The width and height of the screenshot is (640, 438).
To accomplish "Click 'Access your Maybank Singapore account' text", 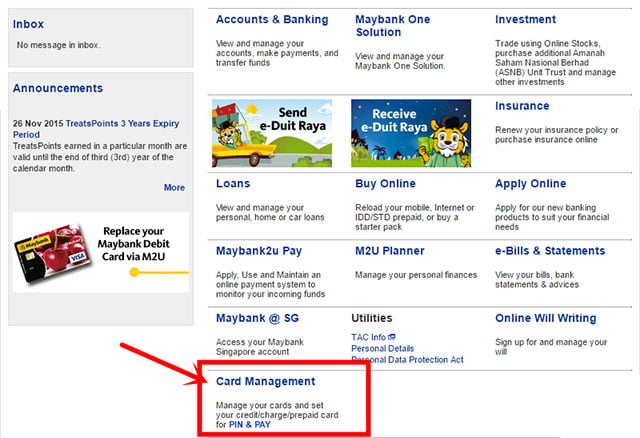I will click(260, 347).
